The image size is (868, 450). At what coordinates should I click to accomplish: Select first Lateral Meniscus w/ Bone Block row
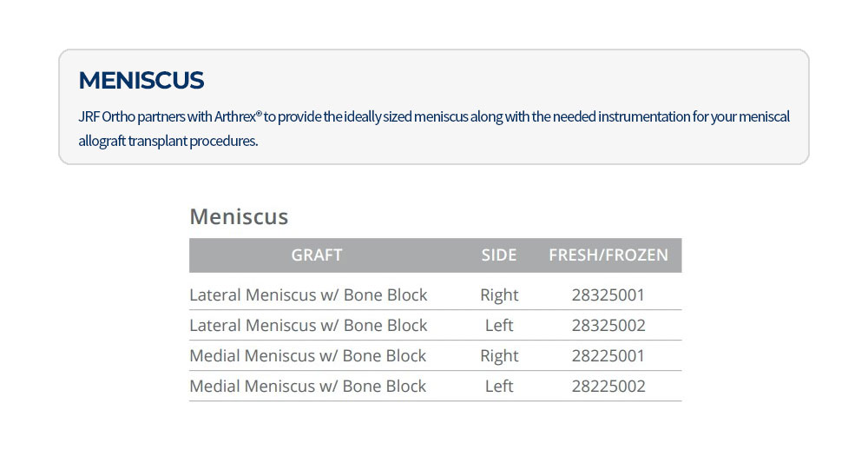(x=308, y=295)
